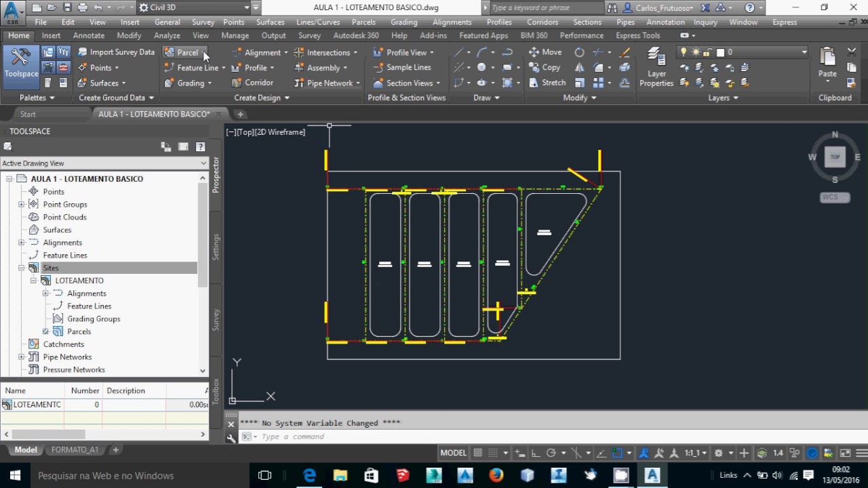Click the Clean Screen status icon

click(x=846, y=453)
